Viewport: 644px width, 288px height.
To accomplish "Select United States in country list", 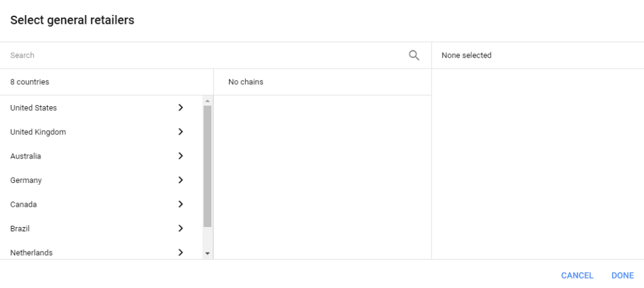I will tap(101, 108).
